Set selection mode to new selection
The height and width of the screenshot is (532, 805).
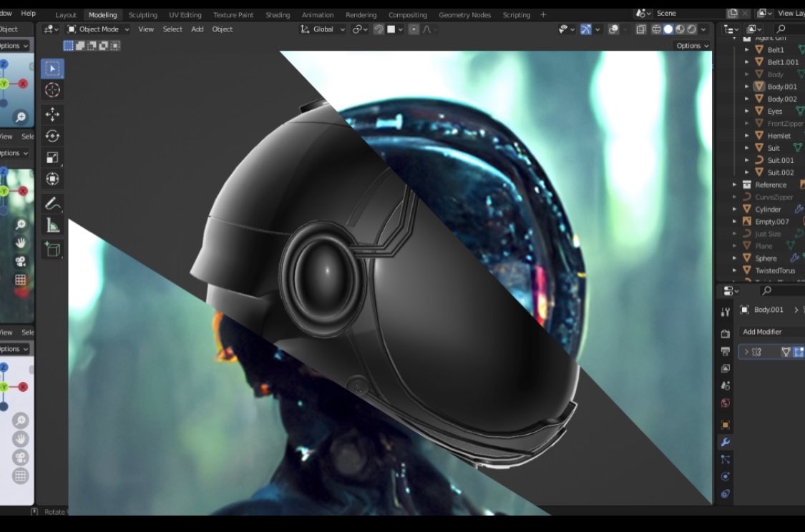tap(68, 46)
